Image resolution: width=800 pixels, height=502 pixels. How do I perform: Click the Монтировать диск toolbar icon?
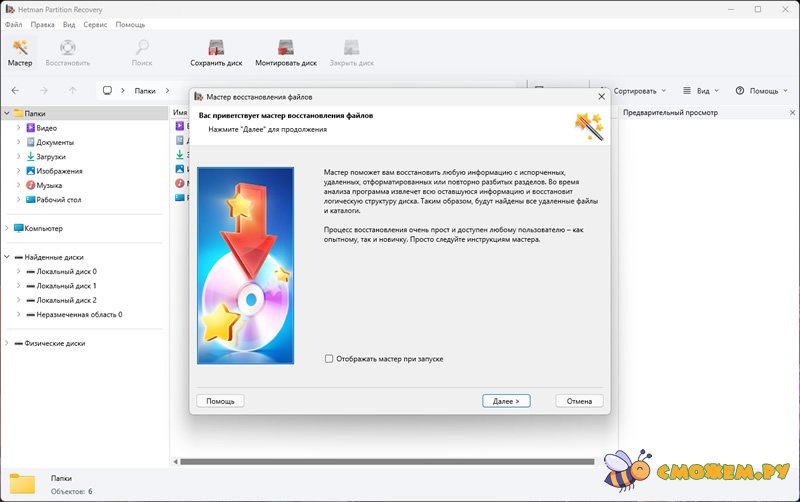tap(285, 47)
